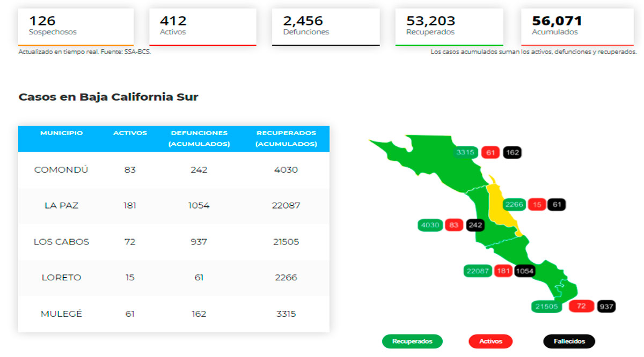Select the LA PAZ municipality name in table
Viewport: 644px width, 357px height.
pyautogui.click(x=61, y=206)
